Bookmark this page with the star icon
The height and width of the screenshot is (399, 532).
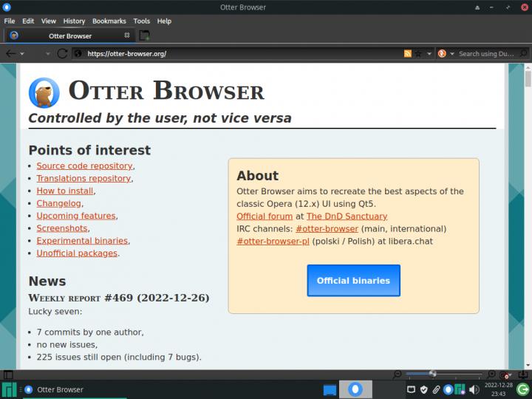(418, 53)
